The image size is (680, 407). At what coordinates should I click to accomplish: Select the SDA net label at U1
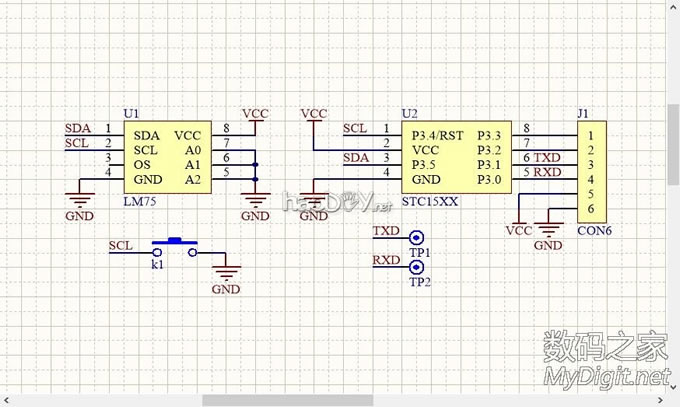(x=76, y=128)
